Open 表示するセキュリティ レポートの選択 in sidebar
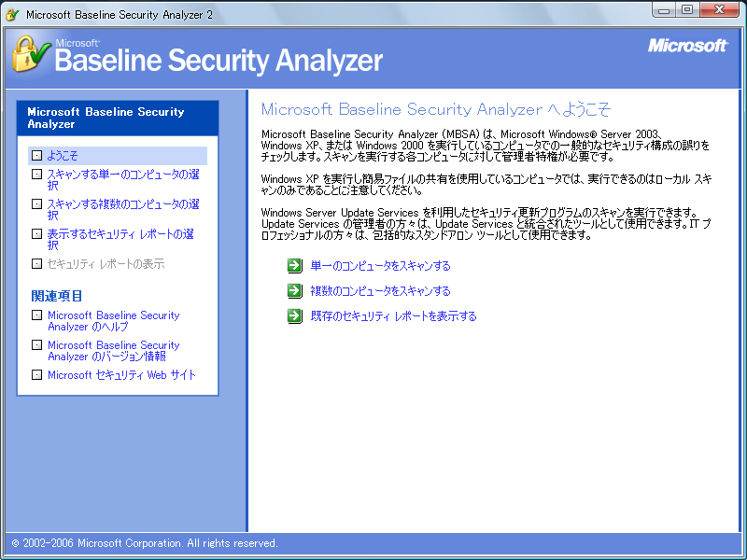Image resolution: width=747 pixels, height=560 pixels. click(120, 239)
